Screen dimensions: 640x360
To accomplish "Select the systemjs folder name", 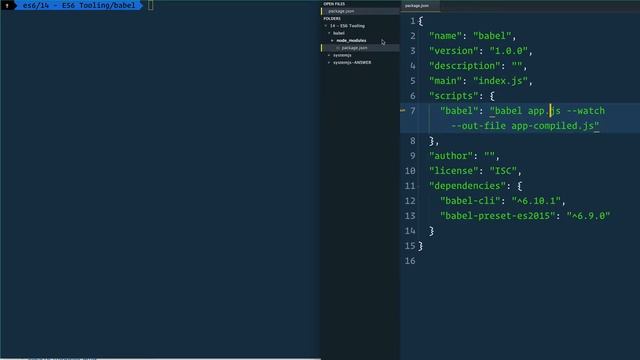I will click(x=342, y=55).
